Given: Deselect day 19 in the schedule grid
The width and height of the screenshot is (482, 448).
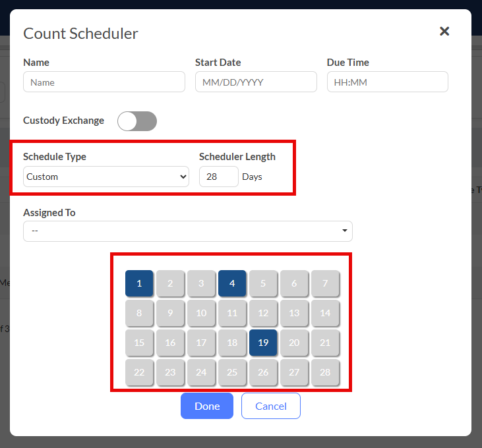Looking at the screenshot, I should pyautogui.click(x=263, y=343).
